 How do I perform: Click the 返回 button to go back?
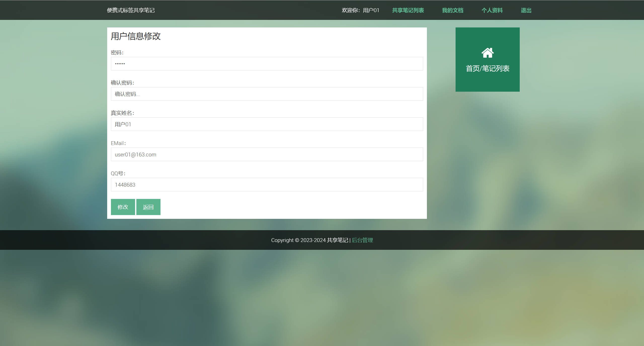[148, 207]
